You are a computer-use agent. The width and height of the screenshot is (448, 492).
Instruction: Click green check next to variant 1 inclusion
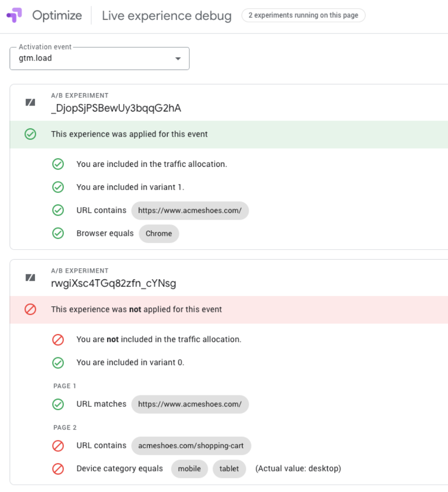click(x=58, y=187)
